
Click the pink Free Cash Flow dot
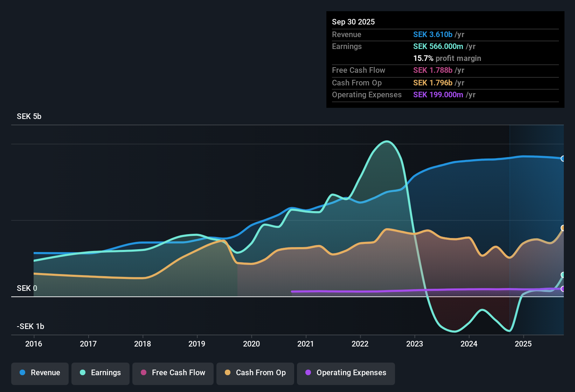(144, 373)
